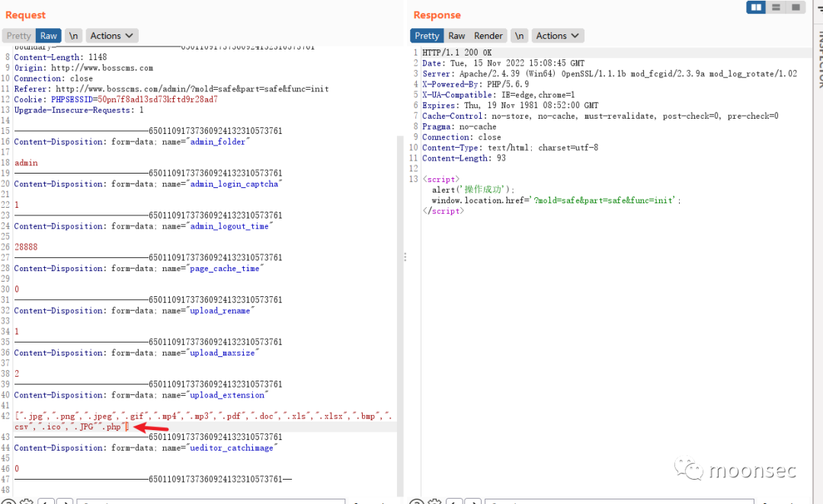Click the upload_extension form-data line

(141, 395)
